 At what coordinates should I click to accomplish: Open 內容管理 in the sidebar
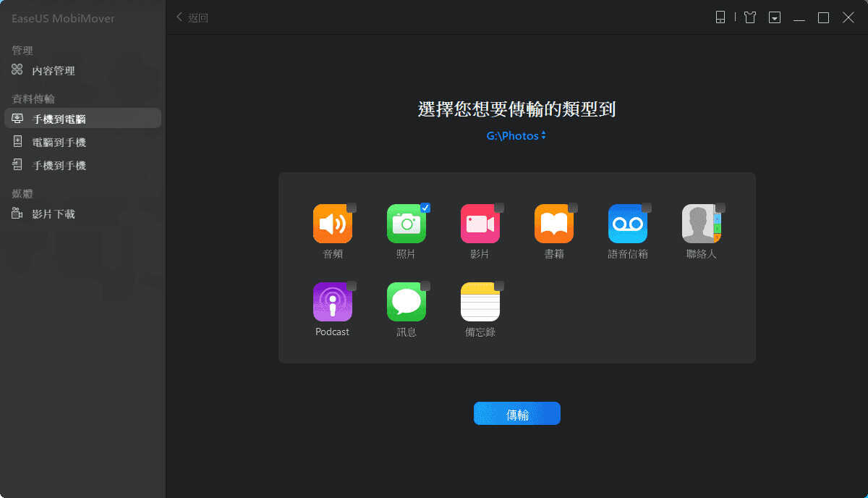point(53,71)
